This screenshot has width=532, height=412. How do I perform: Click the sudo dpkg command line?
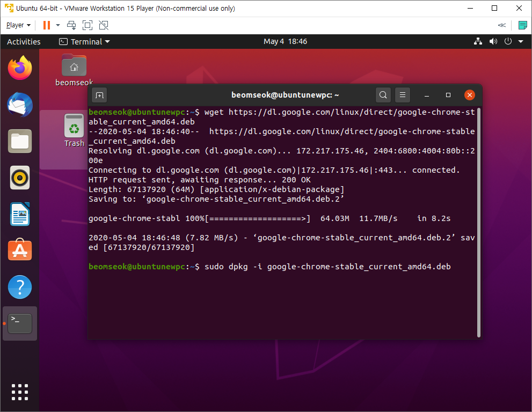[x=269, y=267]
